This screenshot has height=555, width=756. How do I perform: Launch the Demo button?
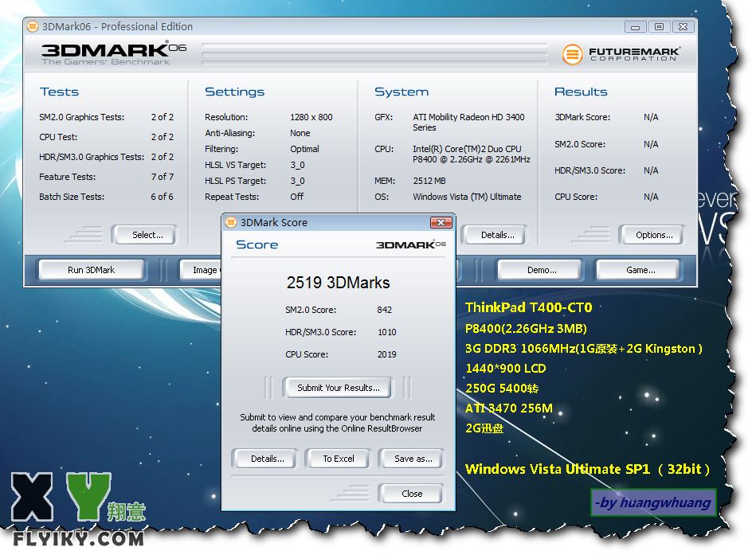tap(540, 270)
